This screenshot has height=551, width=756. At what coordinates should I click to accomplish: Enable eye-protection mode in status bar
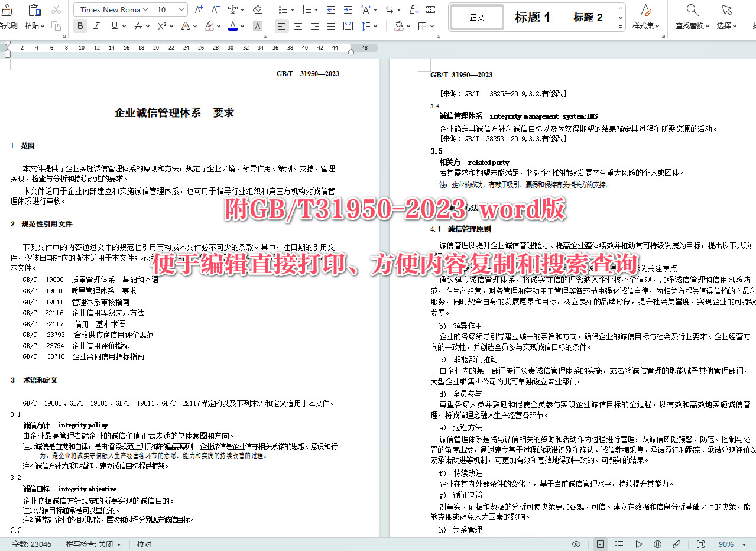pos(576,544)
